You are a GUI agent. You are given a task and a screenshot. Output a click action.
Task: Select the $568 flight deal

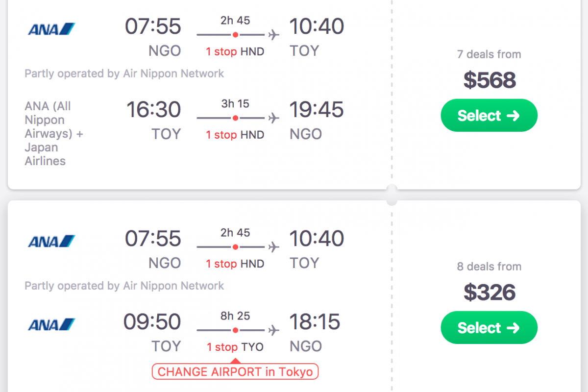(x=489, y=116)
